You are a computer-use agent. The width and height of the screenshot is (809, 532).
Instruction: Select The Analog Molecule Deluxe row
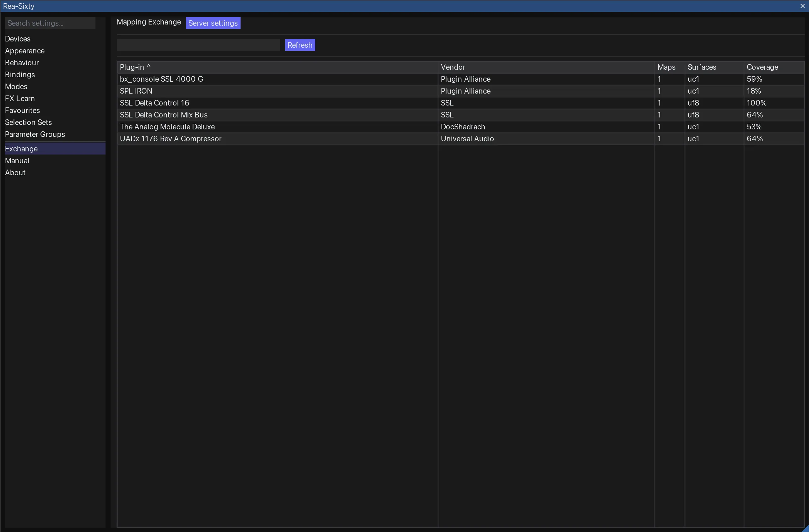pyautogui.click(x=461, y=127)
